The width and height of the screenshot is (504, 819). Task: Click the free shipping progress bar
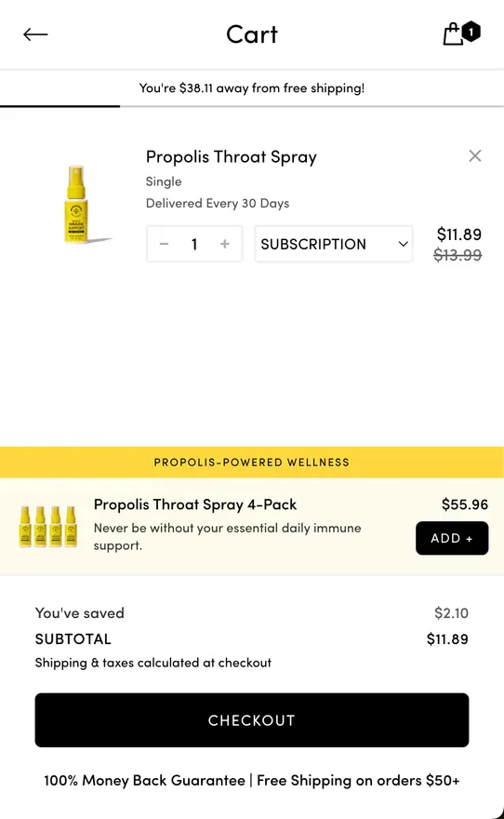click(252, 106)
